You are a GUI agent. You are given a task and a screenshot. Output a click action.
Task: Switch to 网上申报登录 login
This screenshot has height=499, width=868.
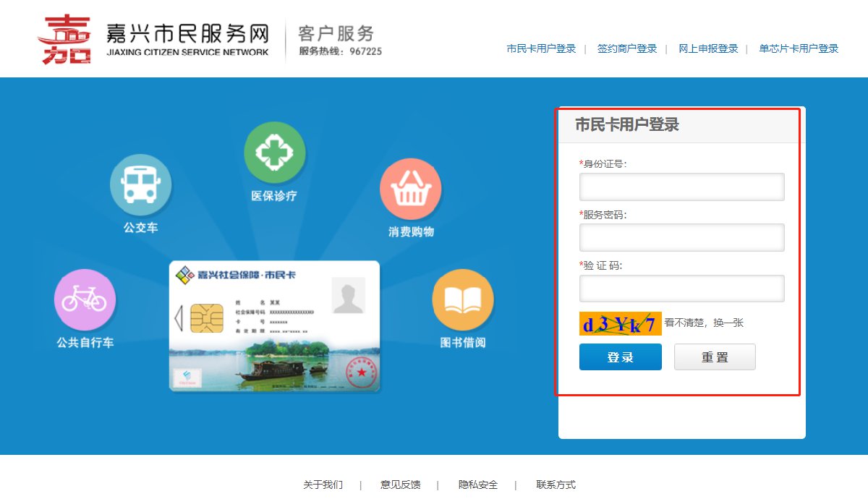point(707,48)
